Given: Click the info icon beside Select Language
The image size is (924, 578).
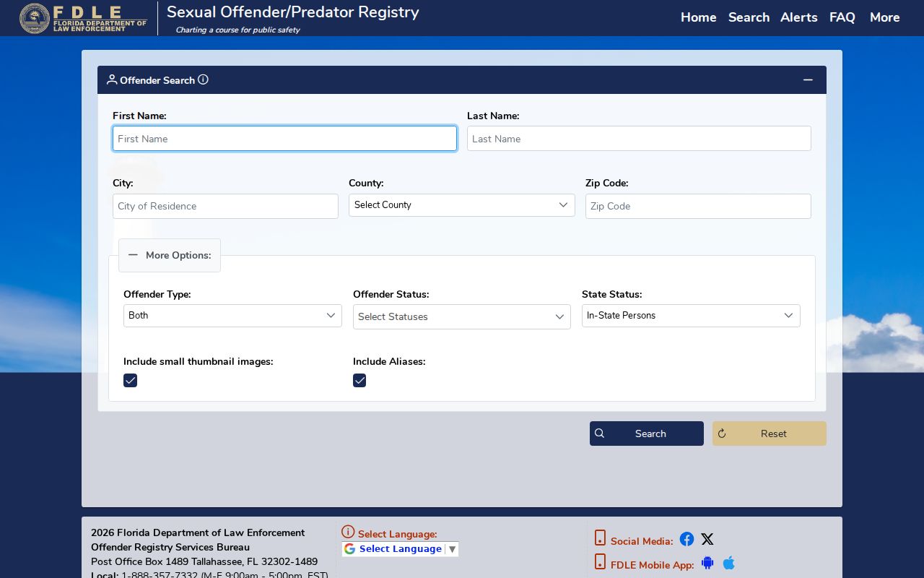Looking at the screenshot, I should point(348,532).
